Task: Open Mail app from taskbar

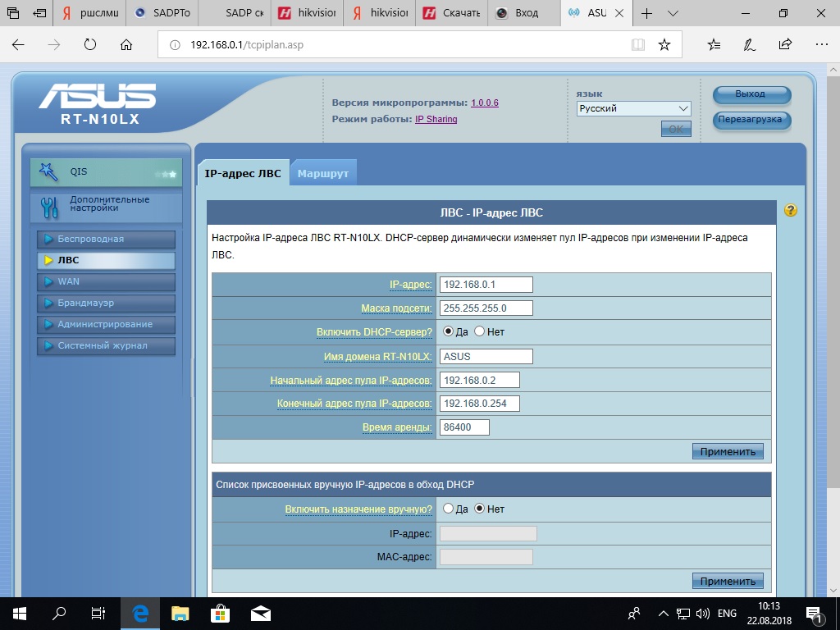Action: (261, 613)
